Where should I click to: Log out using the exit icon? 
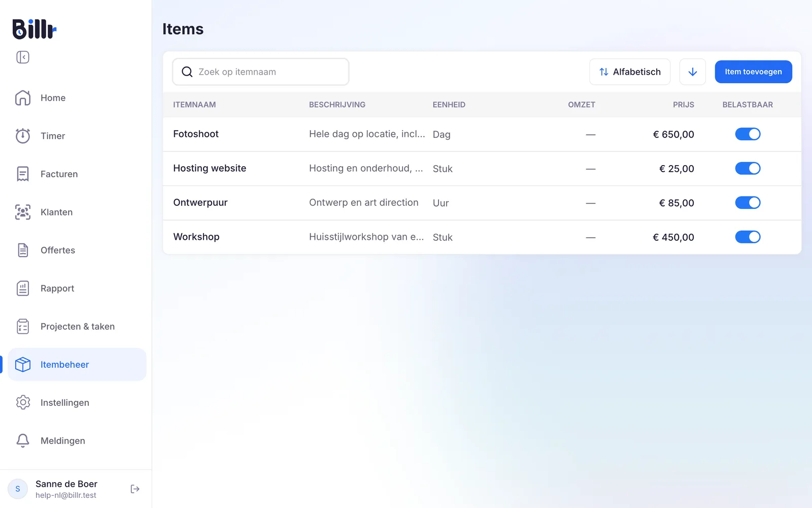(x=135, y=489)
